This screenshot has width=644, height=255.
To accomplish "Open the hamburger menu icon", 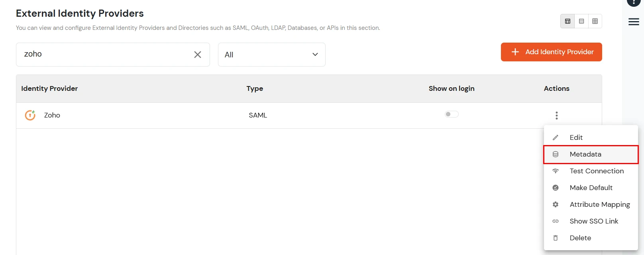I will [634, 22].
